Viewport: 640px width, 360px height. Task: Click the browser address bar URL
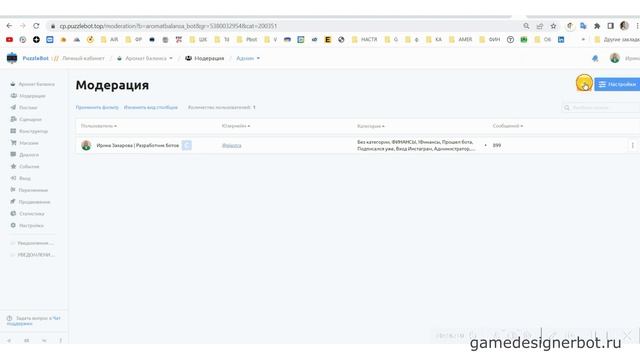coord(168,26)
